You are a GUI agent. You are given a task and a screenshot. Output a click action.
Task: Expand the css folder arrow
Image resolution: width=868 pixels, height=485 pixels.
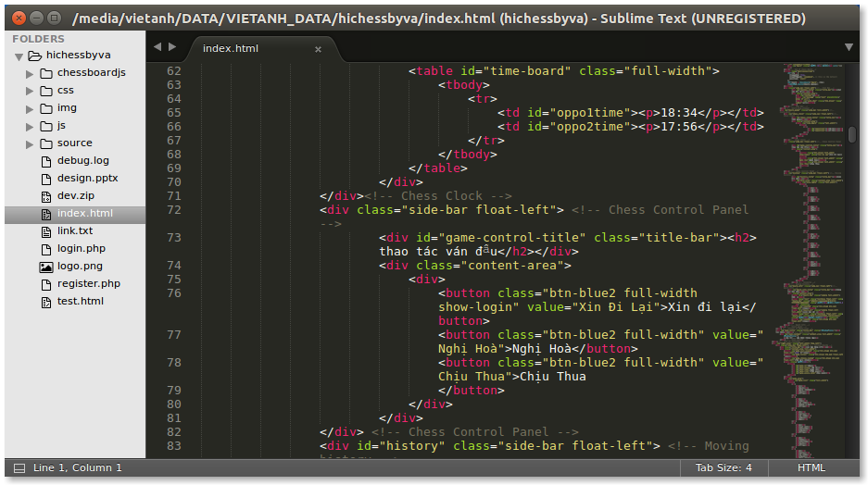pyautogui.click(x=30, y=92)
